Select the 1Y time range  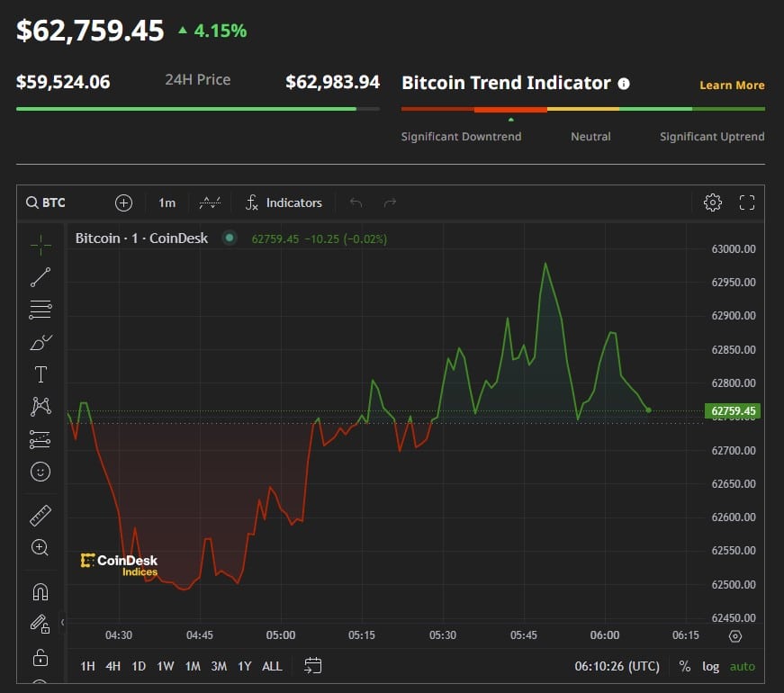coord(245,666)
